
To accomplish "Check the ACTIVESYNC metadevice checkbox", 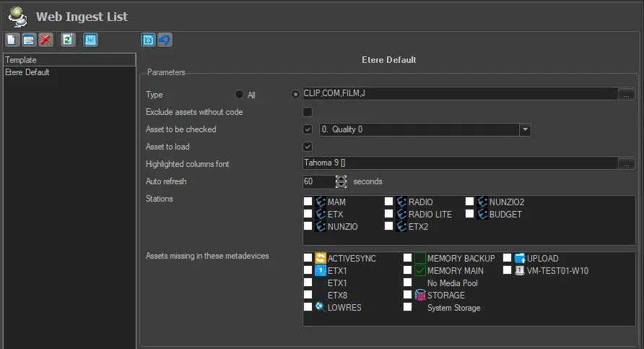I will 308,258.
